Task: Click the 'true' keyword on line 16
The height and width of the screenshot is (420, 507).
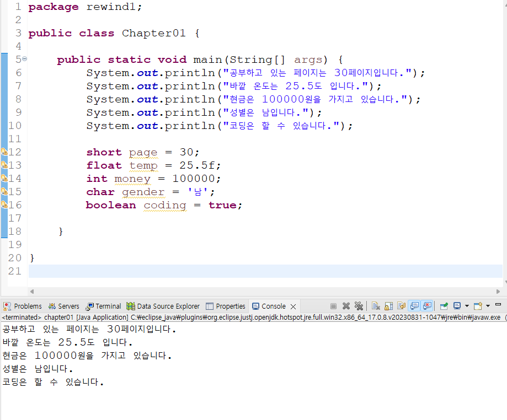Action: 222,206
